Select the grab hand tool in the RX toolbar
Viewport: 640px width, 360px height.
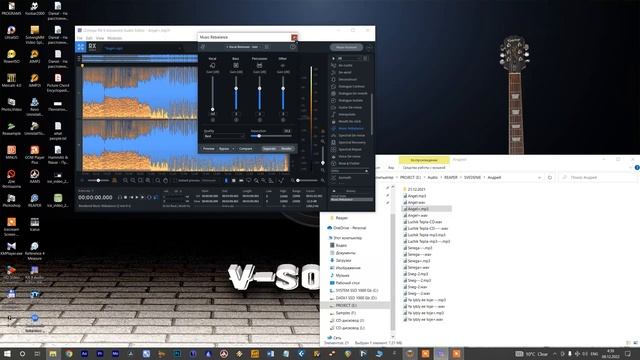pyautogui.click(x=165, y=180)
